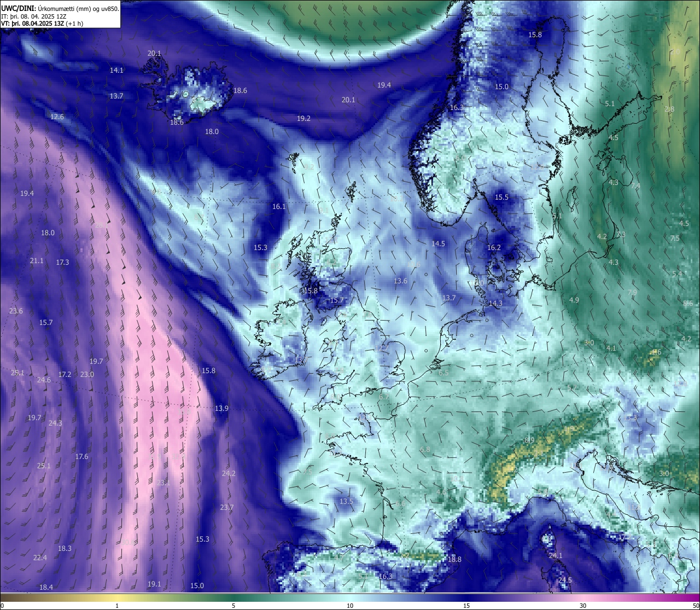Click the 17.2 value on the map
Viewport: 700px width, 610px height.
tap(65, 374)
